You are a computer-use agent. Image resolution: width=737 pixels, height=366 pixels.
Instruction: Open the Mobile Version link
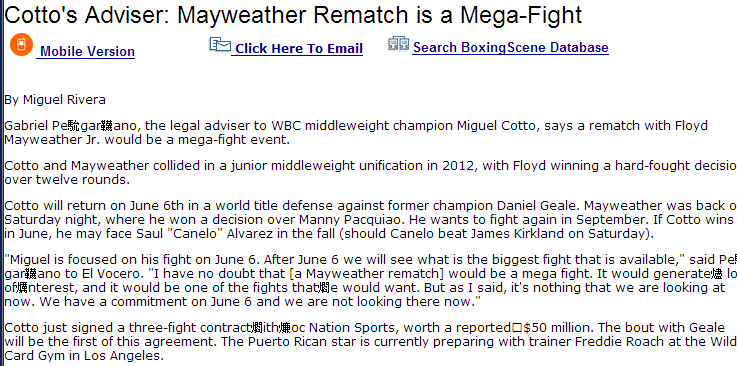tap(87, 51)
